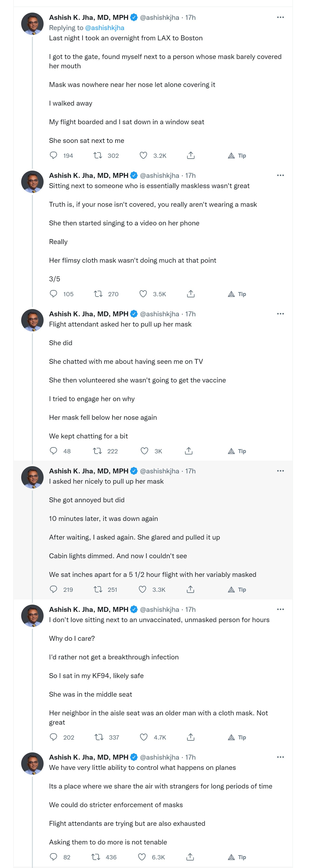Open more options on the KF94 tweet
The height and width of the screenshot is (868, 322).
pos(280,609)
